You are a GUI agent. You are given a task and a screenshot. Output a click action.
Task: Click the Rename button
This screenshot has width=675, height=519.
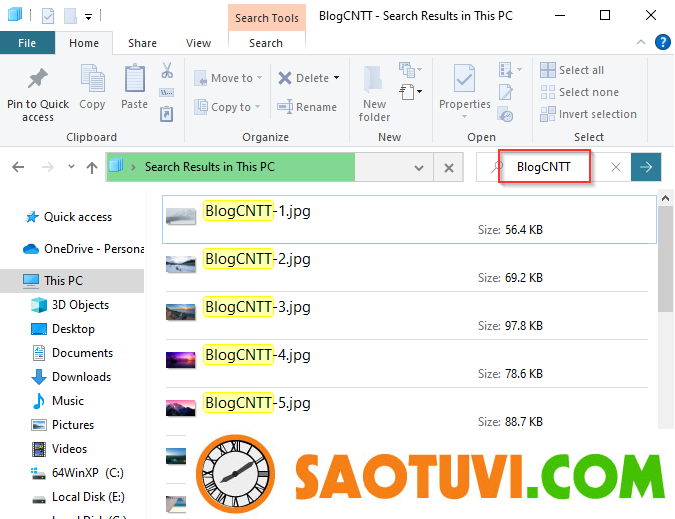pyautogui.click(x=307, y=107)
